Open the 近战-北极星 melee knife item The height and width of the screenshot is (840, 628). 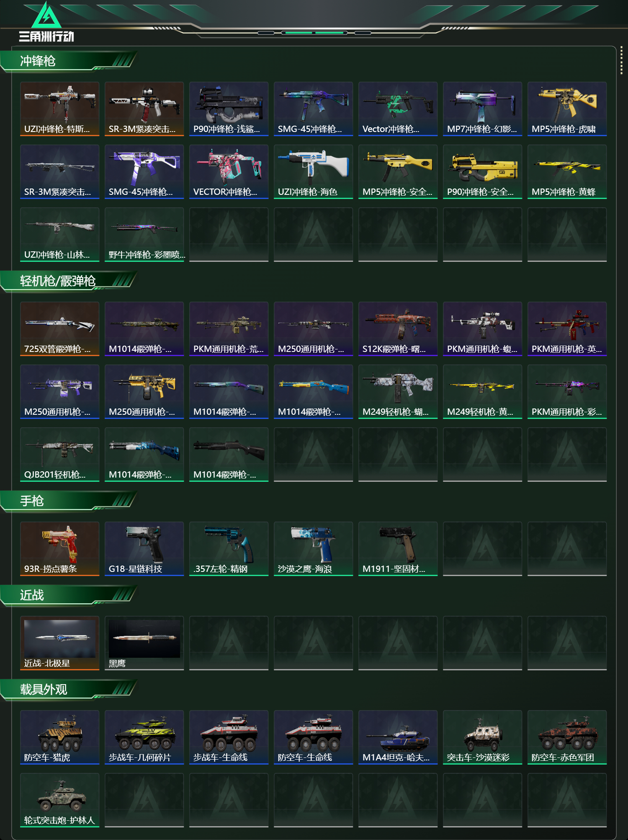click(59, 643)
